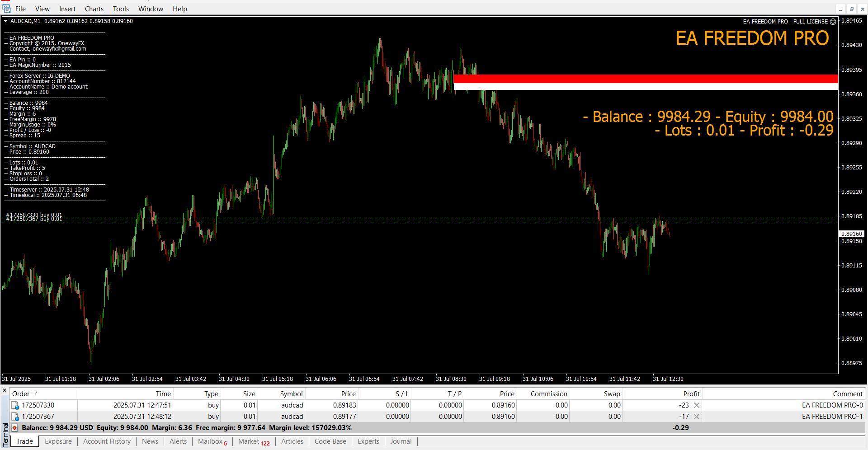
Task: Close order 172507330 using its X icon
Action: coord(697,405)
